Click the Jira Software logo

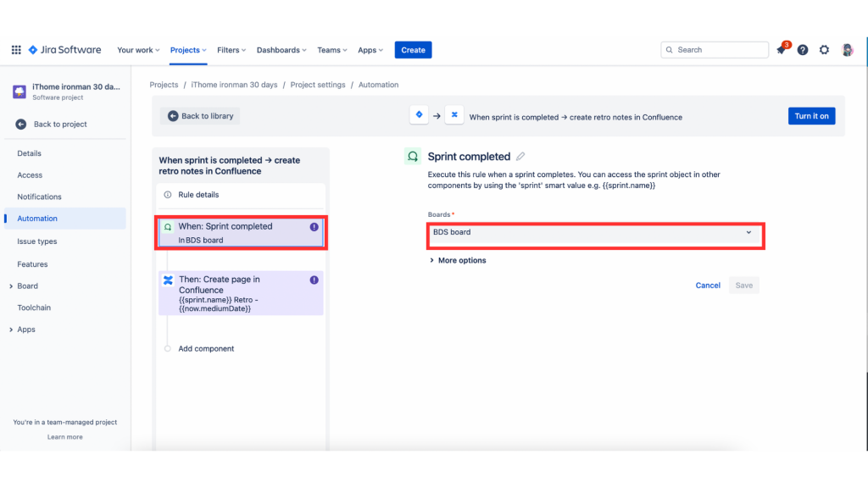point(64,50)
